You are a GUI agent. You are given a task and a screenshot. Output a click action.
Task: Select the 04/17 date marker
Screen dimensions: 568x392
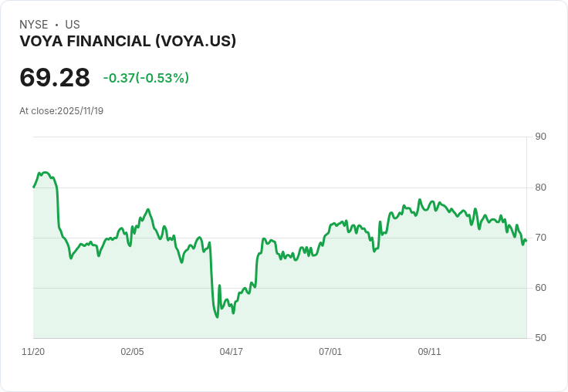click(232, 352)
